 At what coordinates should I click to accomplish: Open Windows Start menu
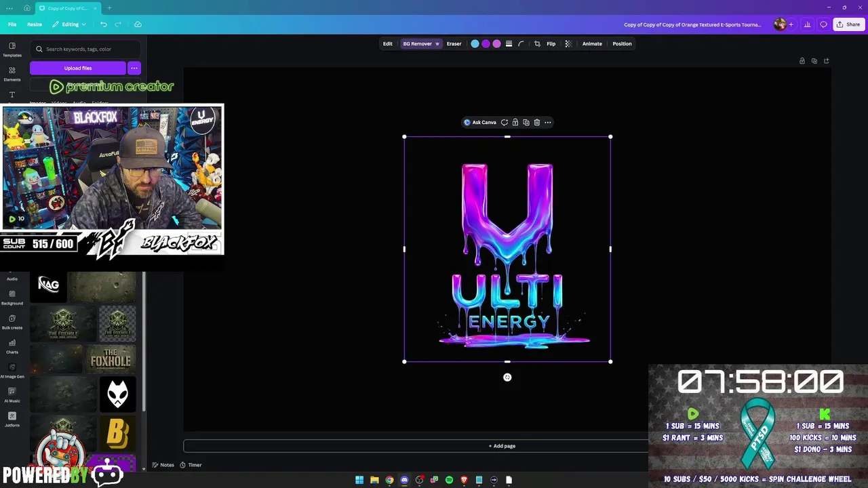click(x=359, y=480)
